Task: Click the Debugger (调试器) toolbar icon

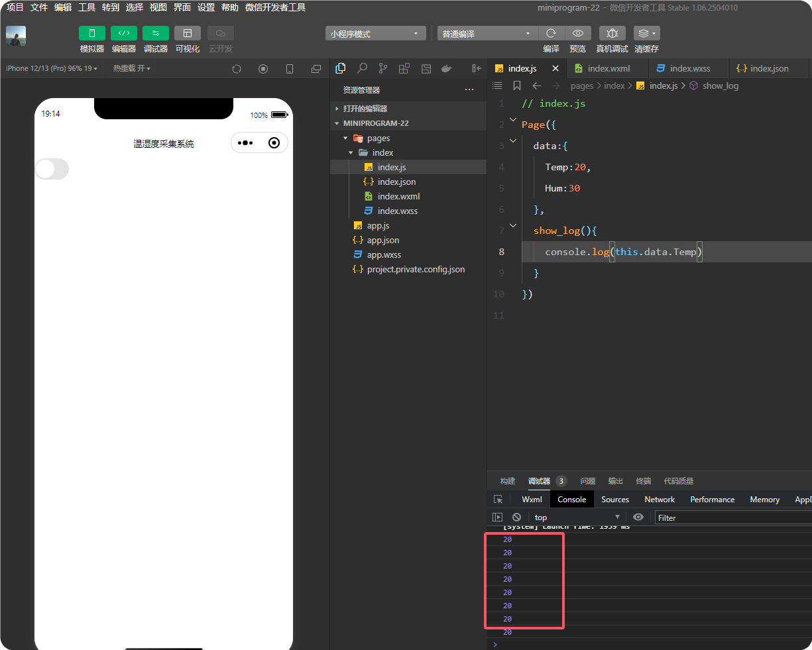Action: tap(155, 33)
